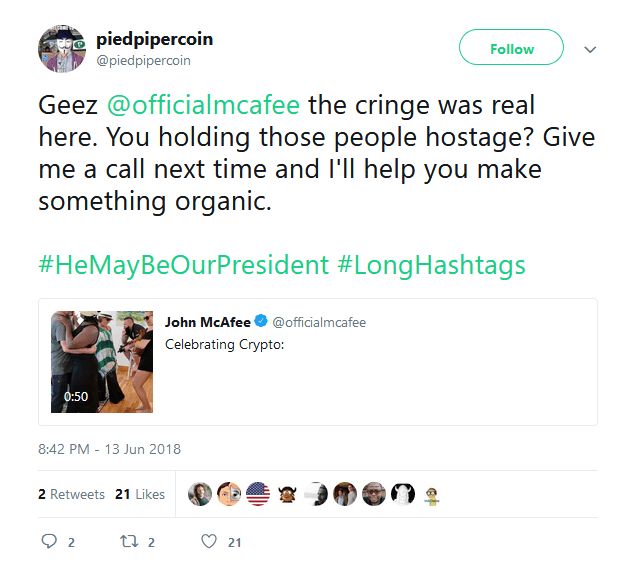This screenshot has width=637, height=565.
Task: Click John McAfee's verified badge
Action: [x=260, y=322]
